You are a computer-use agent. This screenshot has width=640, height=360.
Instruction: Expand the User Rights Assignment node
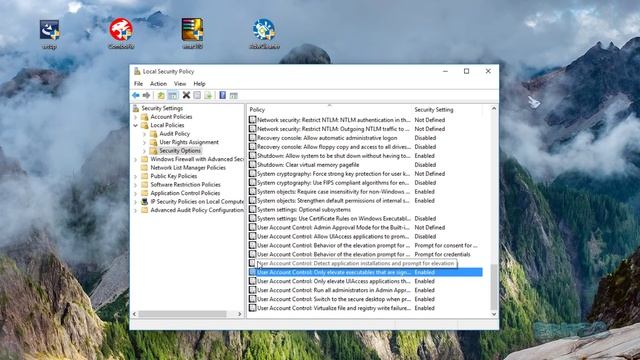coord(144,142)
